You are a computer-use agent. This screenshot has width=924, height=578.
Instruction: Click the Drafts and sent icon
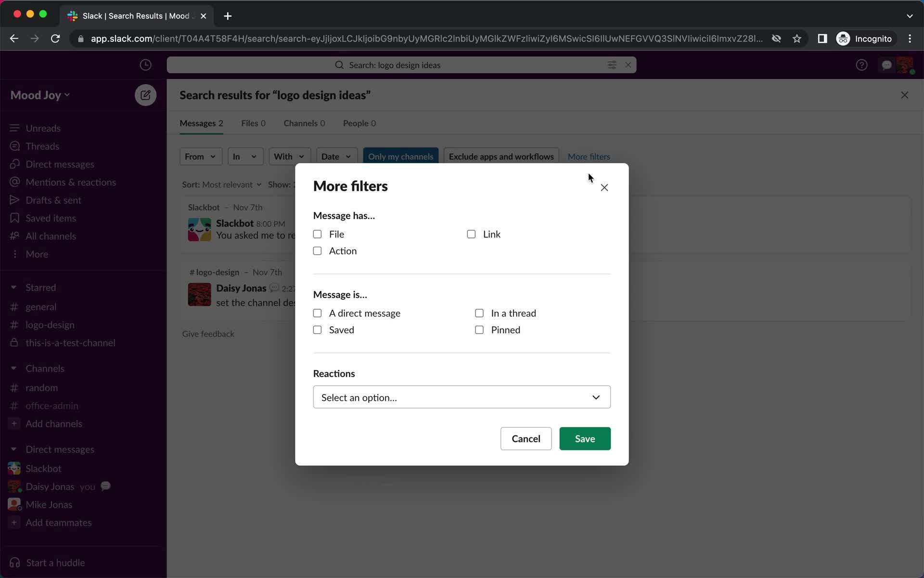[x=14, y=199]
